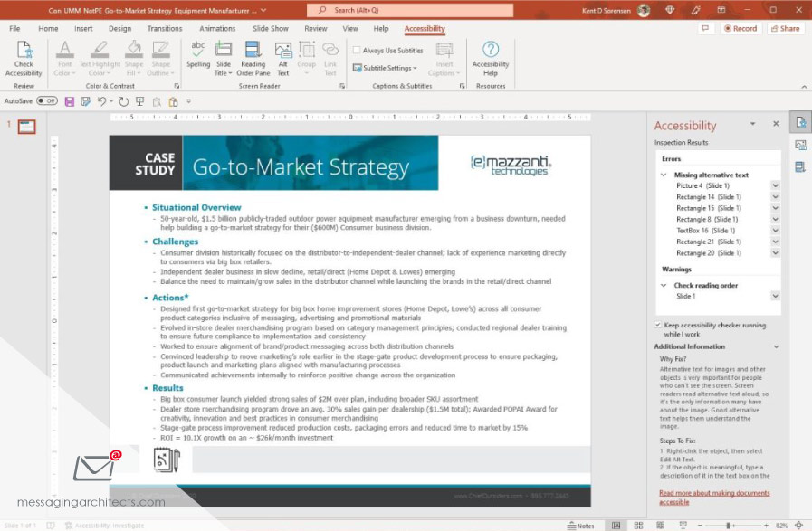Switch to the Slide Show tab
The height and width of the screenshot is (531, 812).
click(271, 28)
